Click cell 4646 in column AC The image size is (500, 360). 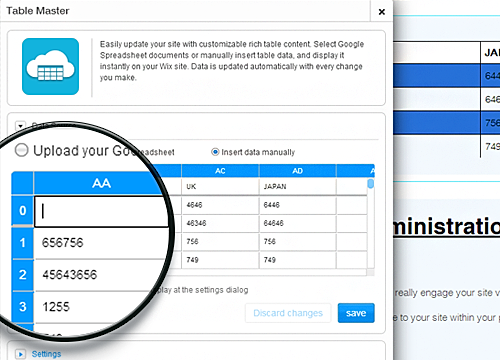click(220, 205)
